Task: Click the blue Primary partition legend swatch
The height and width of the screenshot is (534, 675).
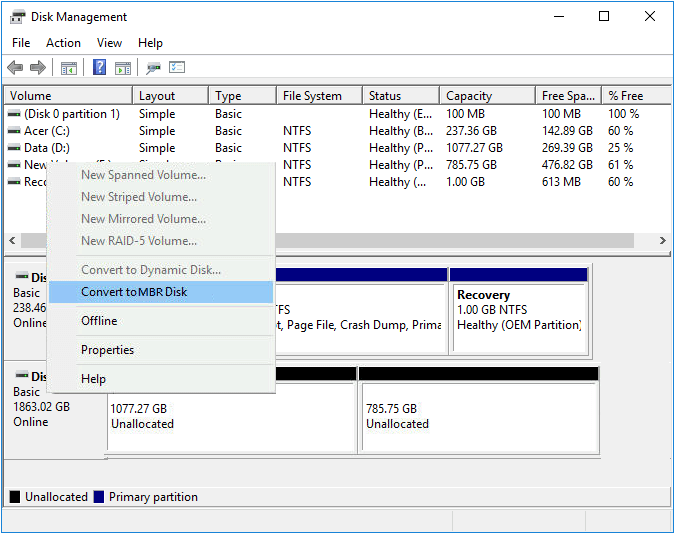Action: [98, 497]
